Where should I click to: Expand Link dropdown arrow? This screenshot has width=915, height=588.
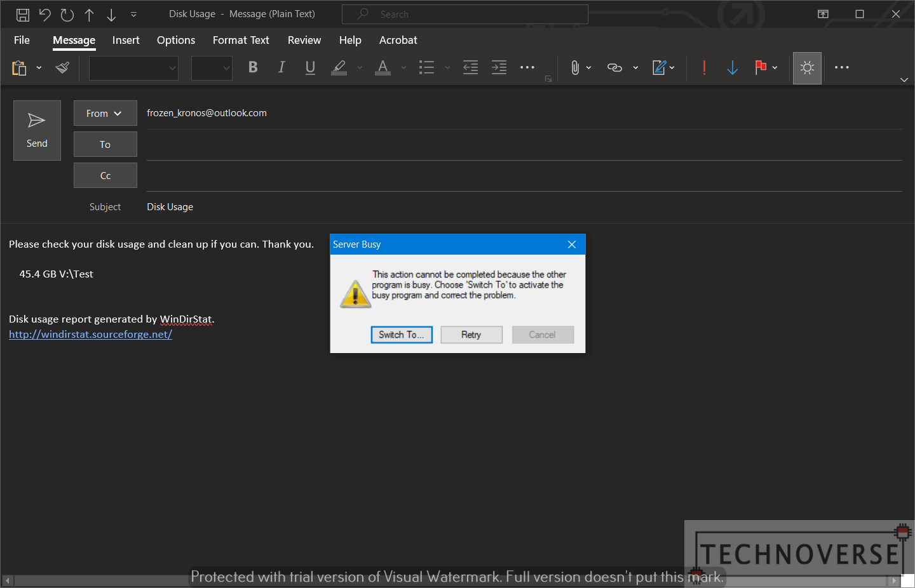635,67
